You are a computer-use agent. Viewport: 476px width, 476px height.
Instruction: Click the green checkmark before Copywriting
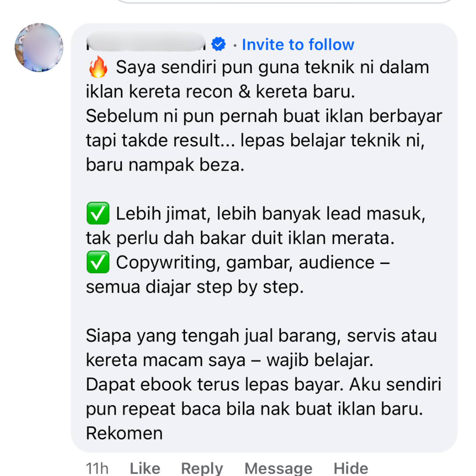98,262
